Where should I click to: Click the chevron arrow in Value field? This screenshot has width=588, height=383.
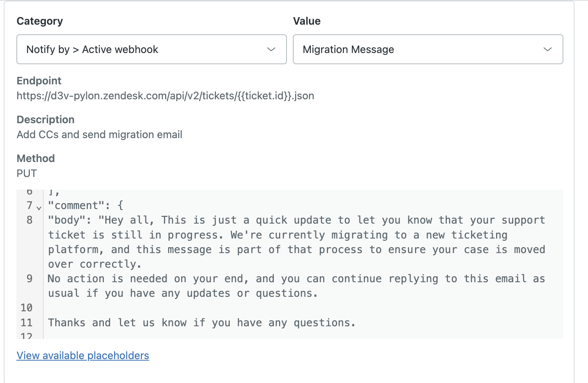pos(548,49)
